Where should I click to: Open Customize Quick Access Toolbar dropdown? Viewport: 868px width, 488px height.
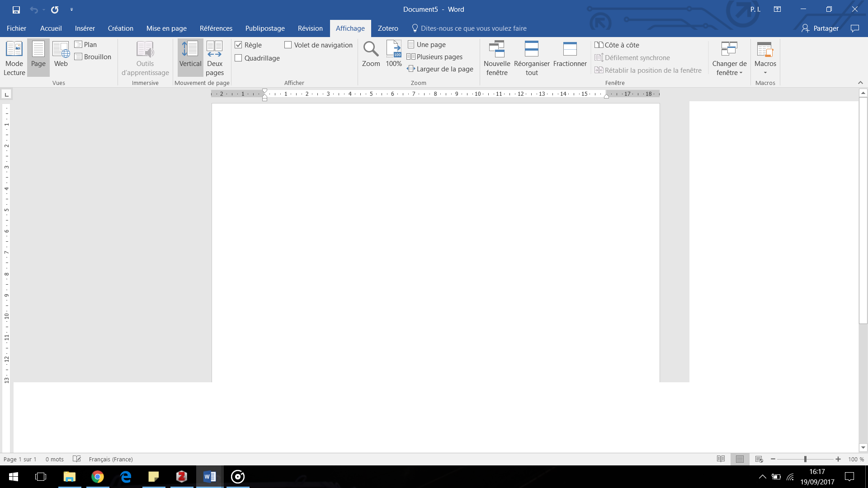(71, 9)
